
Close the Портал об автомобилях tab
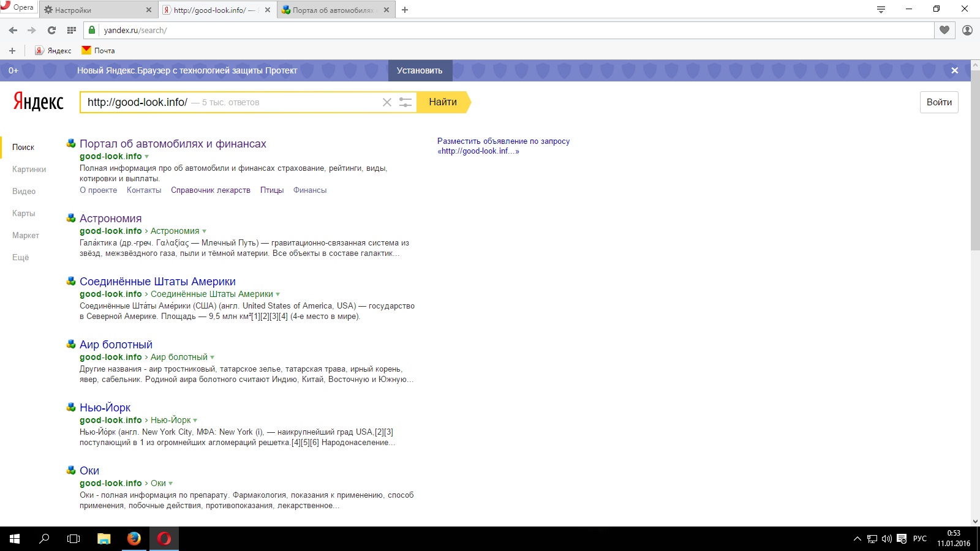[386, 10]
